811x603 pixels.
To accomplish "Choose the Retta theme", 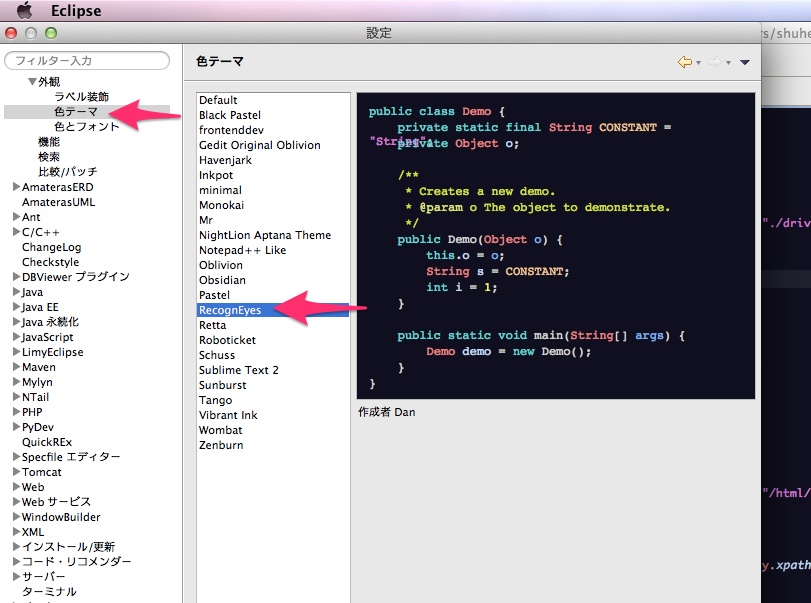I will 213,325.
